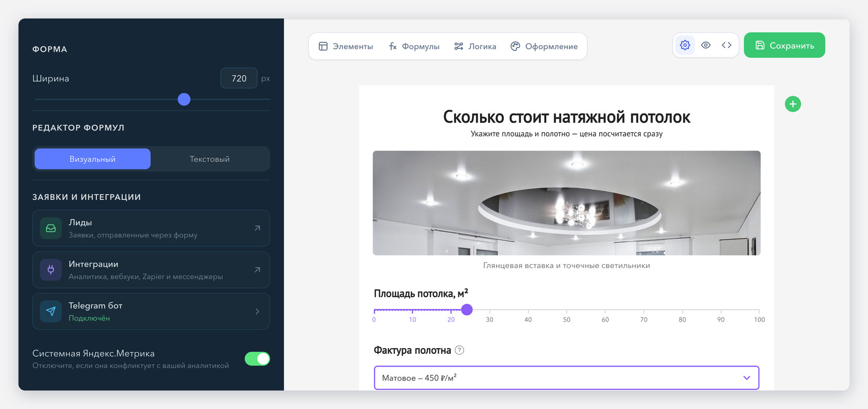Open Лиды via its arrow icon
The width and height of the screenshot is (868, 409).
(257, 228)
